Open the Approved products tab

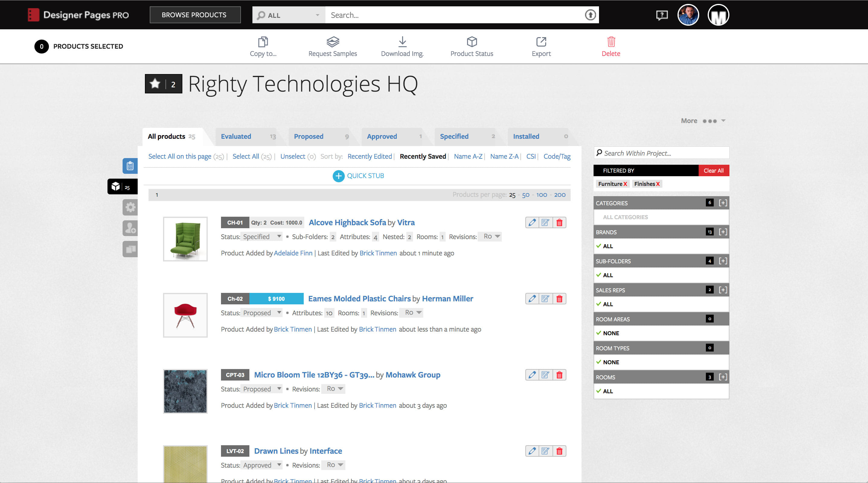point(382,136)
